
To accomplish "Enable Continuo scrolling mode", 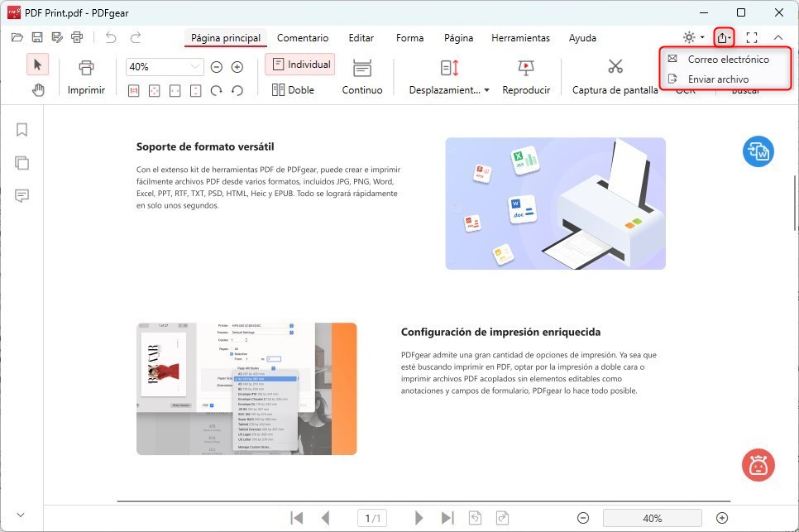I will click(x=361, y=76).
